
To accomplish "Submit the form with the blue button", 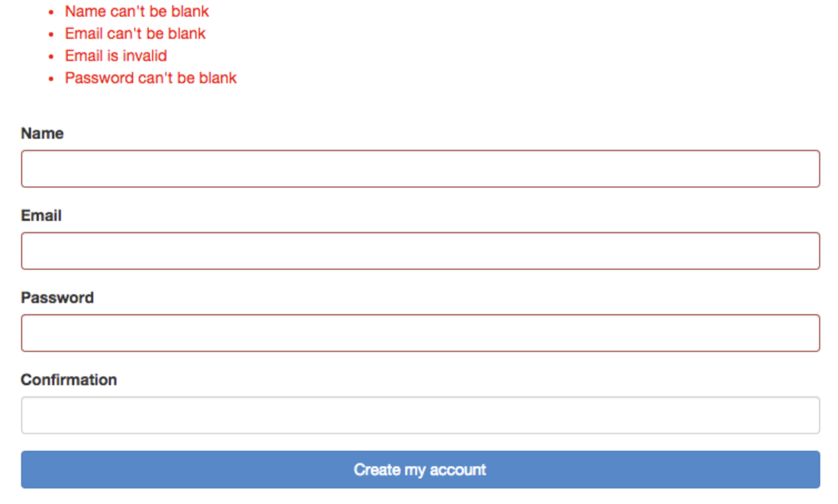I will (420, 470).
